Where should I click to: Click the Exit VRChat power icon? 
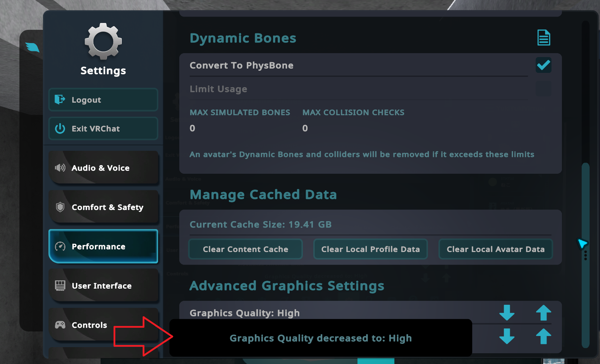[60, 129]
